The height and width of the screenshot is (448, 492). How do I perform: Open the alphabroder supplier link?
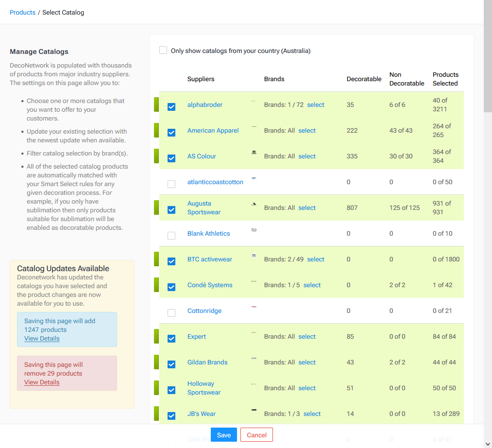205,105
